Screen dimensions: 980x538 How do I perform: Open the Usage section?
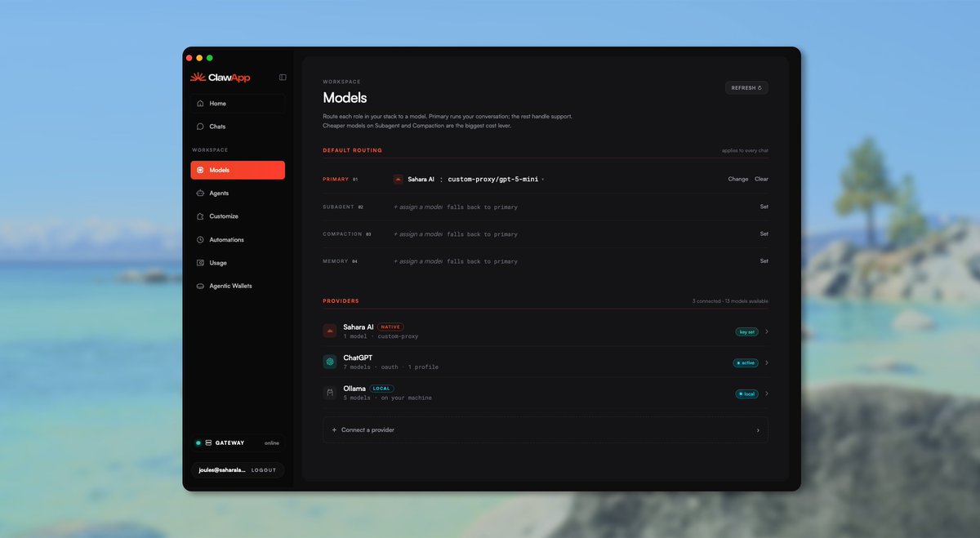238,263
